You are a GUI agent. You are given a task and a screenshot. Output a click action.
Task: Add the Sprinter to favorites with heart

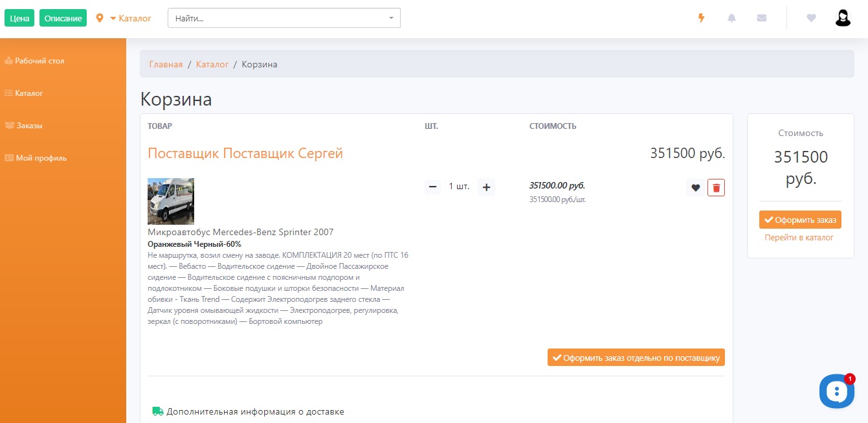pyautogui.click(x=696, y=188)
